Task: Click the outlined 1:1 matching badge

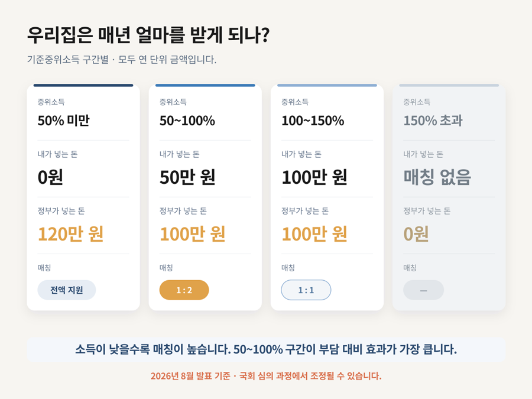Action: [306, 290]
